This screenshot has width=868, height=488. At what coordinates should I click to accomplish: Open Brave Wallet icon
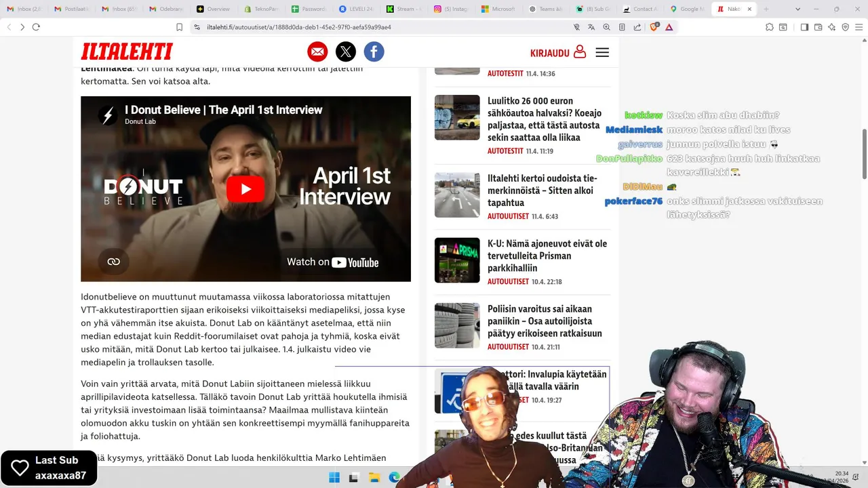point(818,27)
